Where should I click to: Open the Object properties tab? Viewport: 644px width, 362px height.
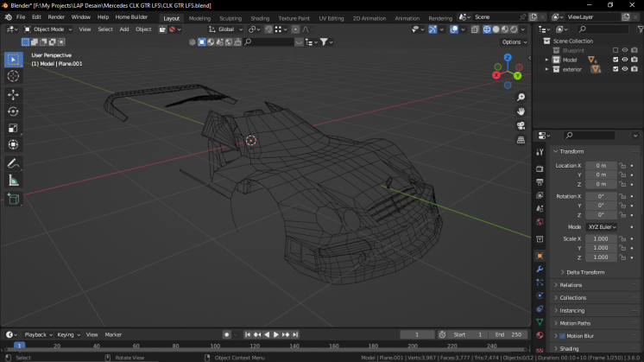[540, 256]
